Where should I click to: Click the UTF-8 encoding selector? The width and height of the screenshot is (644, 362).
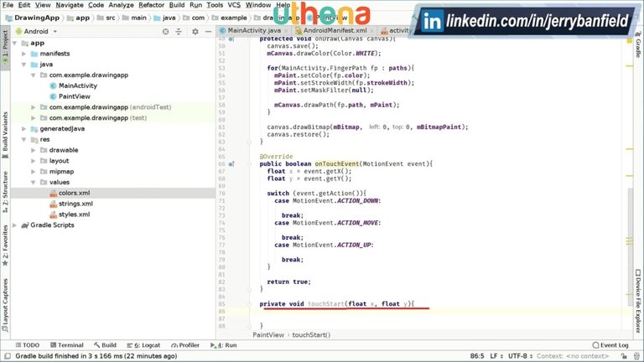click(516, 356)
